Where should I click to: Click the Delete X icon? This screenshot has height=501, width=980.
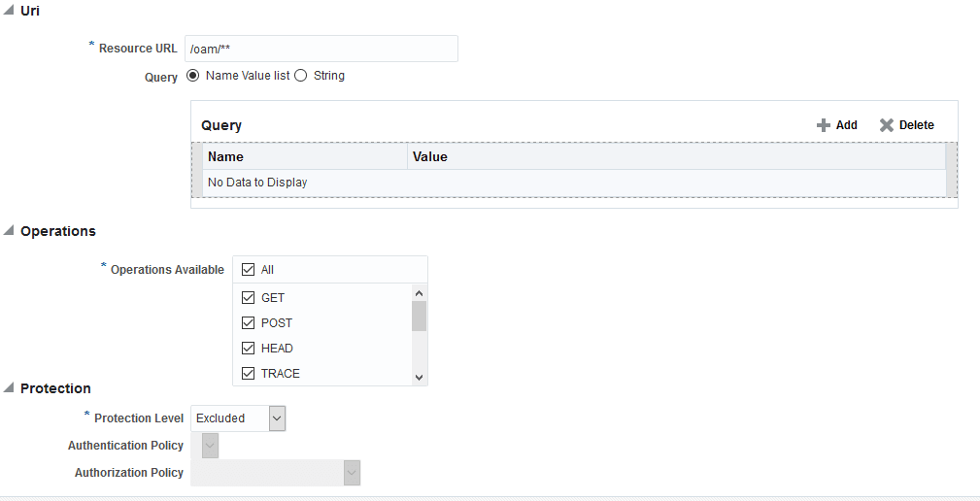point(886,125)
